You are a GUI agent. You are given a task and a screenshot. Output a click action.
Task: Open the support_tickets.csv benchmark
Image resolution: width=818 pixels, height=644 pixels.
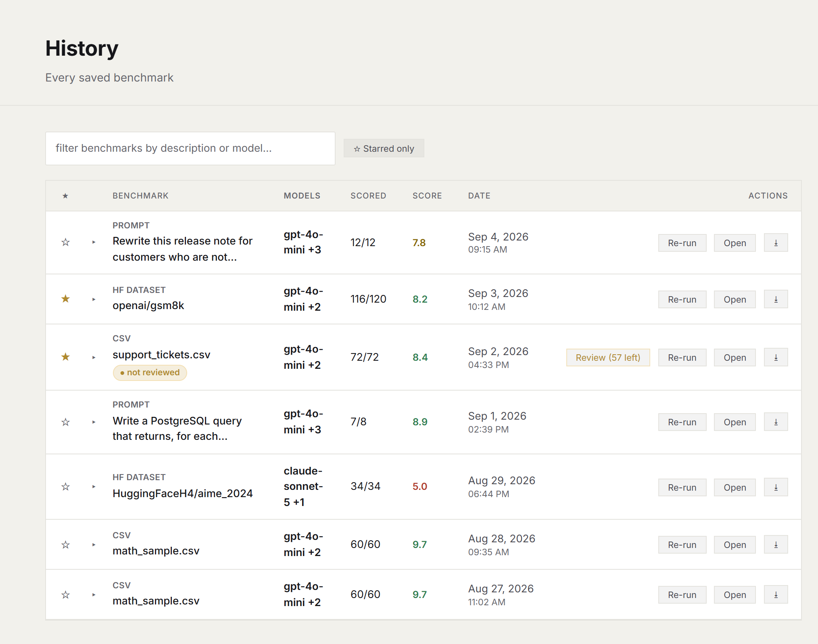[x=735, y=358]
